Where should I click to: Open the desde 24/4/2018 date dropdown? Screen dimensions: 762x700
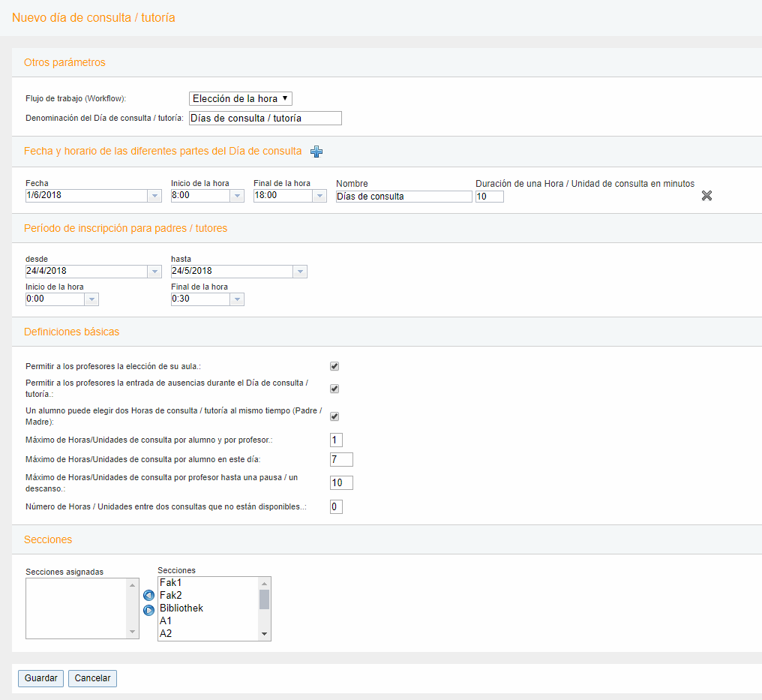154,272
